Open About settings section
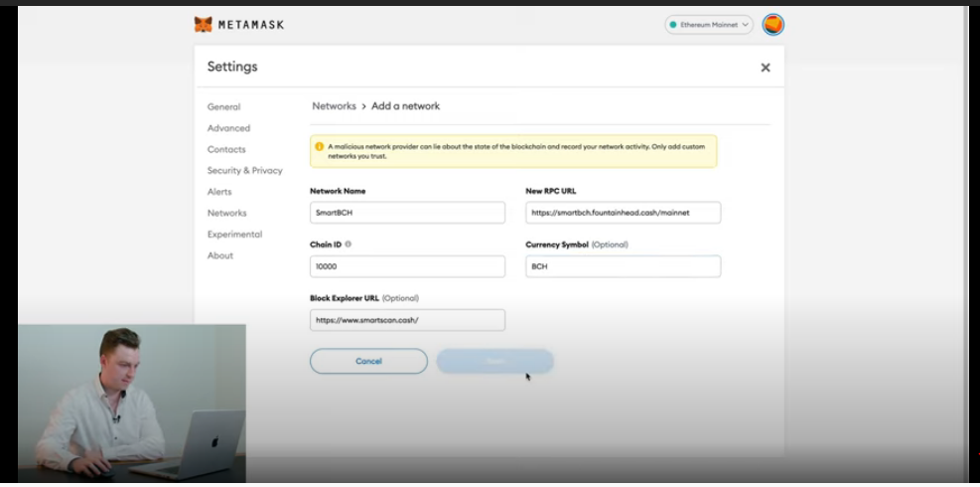 pyautogui.click(x=220, y=255)
